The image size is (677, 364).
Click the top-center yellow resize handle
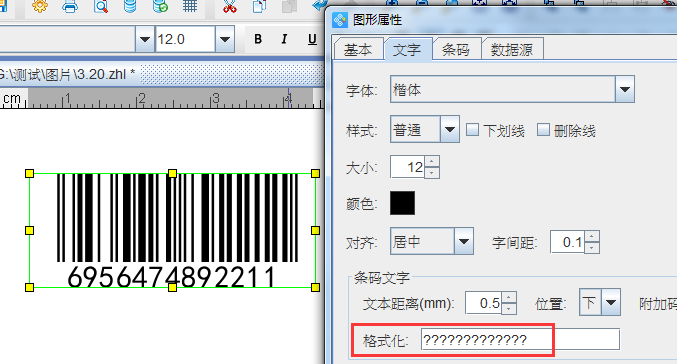coord(172,174)
